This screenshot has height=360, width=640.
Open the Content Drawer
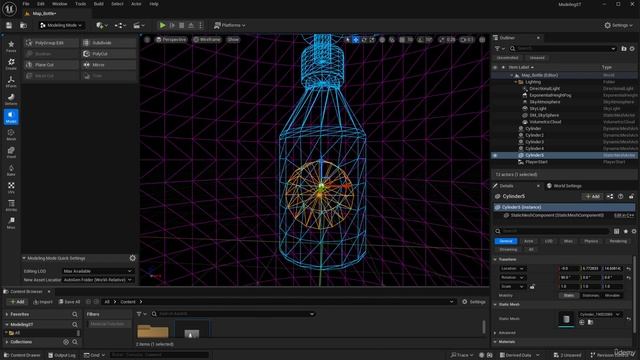coord(22,355)
